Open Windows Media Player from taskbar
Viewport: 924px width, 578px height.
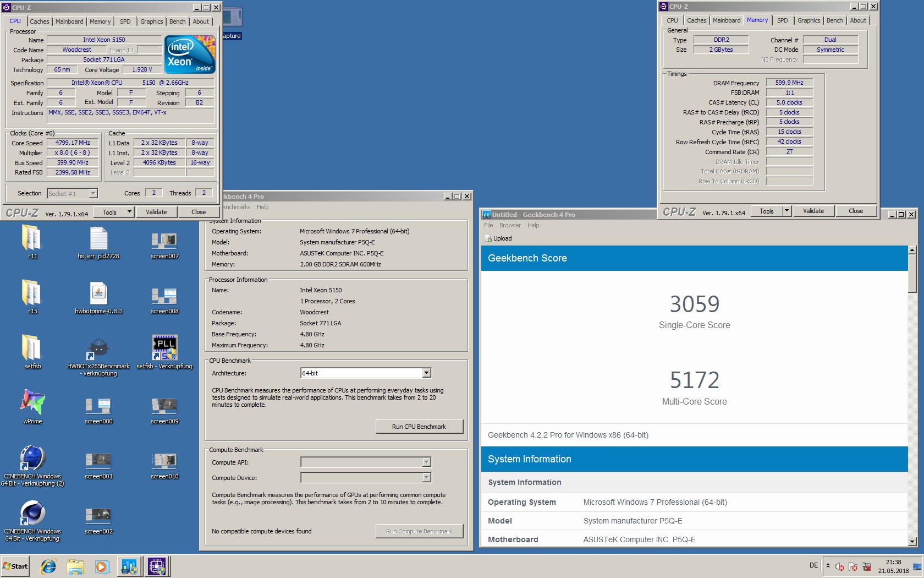(102, 566)
